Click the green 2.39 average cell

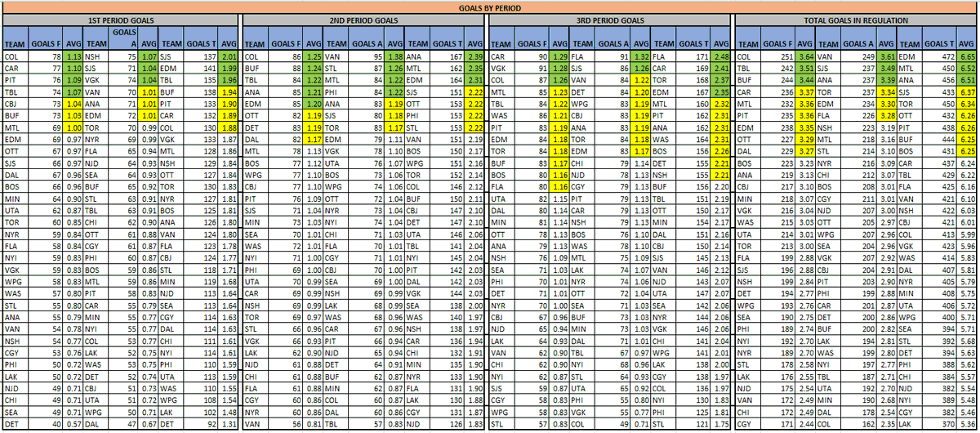click(x=475, y=57)
